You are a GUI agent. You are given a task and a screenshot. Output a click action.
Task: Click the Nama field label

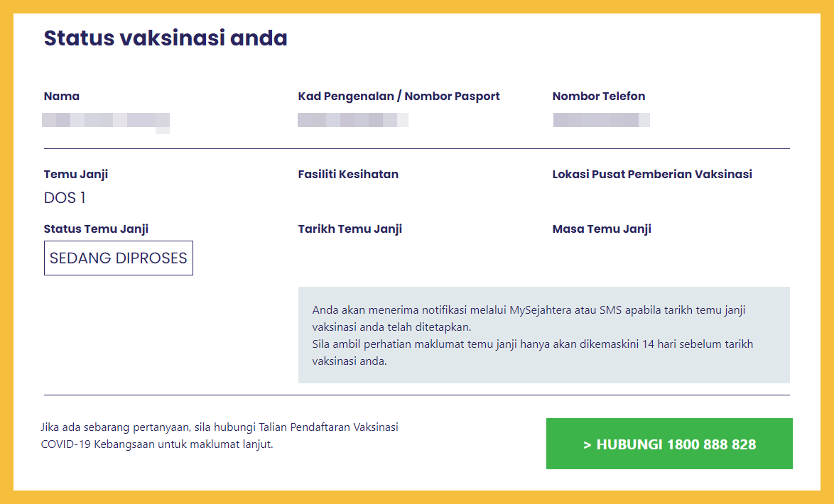click(62, 97)
